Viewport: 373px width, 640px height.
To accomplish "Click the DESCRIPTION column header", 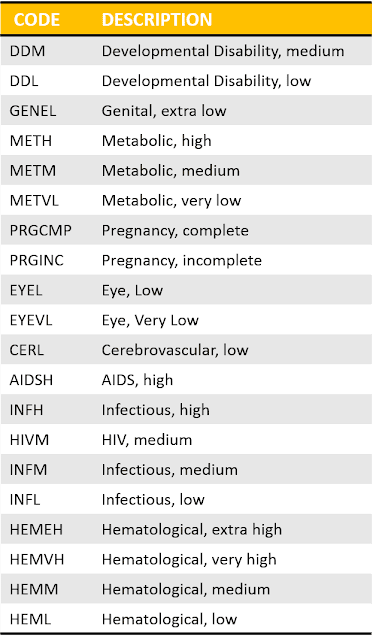I will (157, 20).
